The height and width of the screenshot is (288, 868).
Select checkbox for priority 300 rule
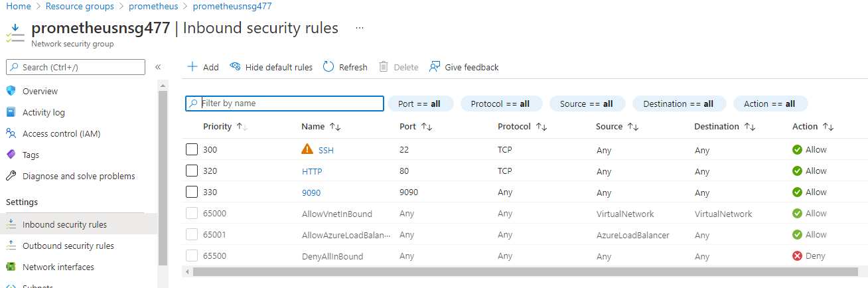click(x=192, y=150)
